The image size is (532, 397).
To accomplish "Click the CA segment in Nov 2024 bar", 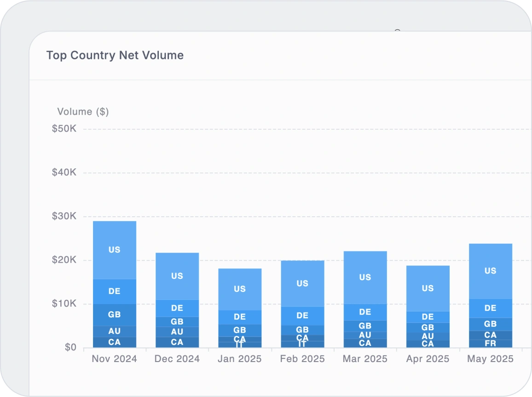I will (x=114, y=342).
